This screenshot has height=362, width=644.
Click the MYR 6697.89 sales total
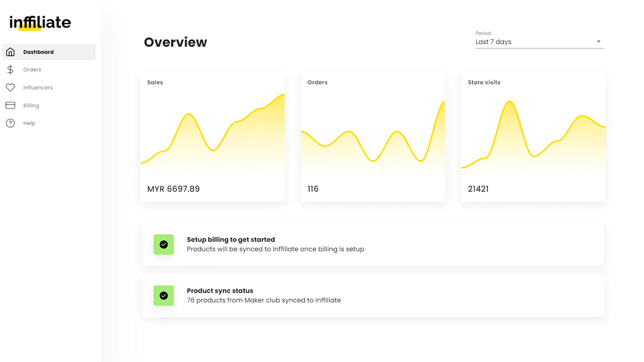coord(173,189)
